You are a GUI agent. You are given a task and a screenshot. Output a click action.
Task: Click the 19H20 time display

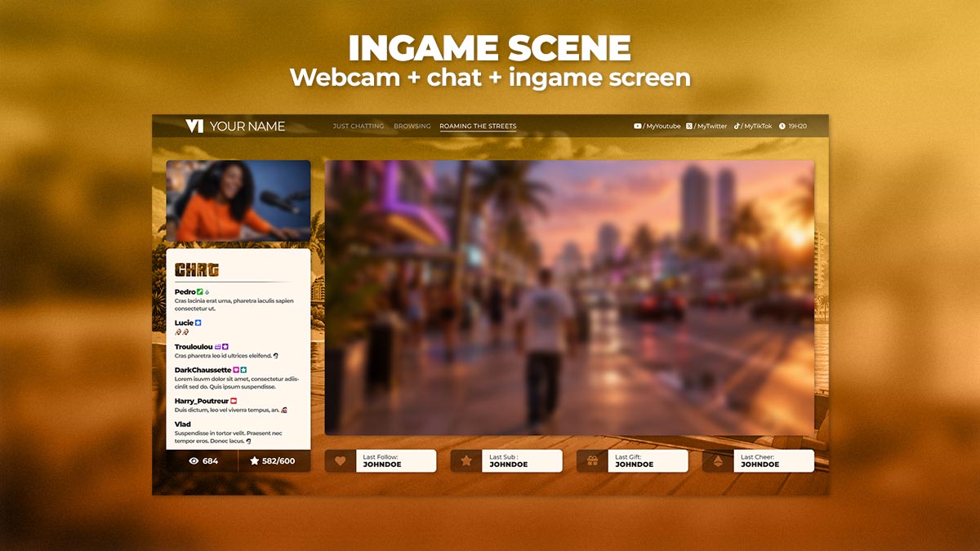798,127
